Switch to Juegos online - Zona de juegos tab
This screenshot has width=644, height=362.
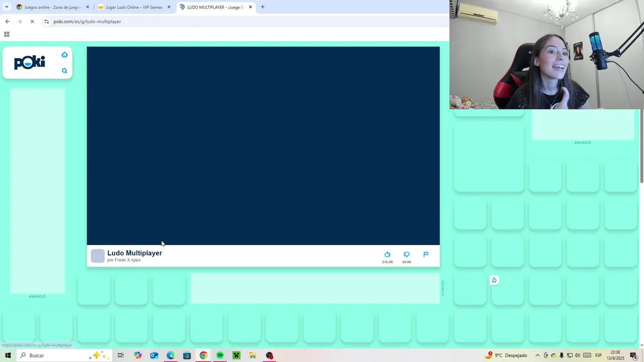52,7
